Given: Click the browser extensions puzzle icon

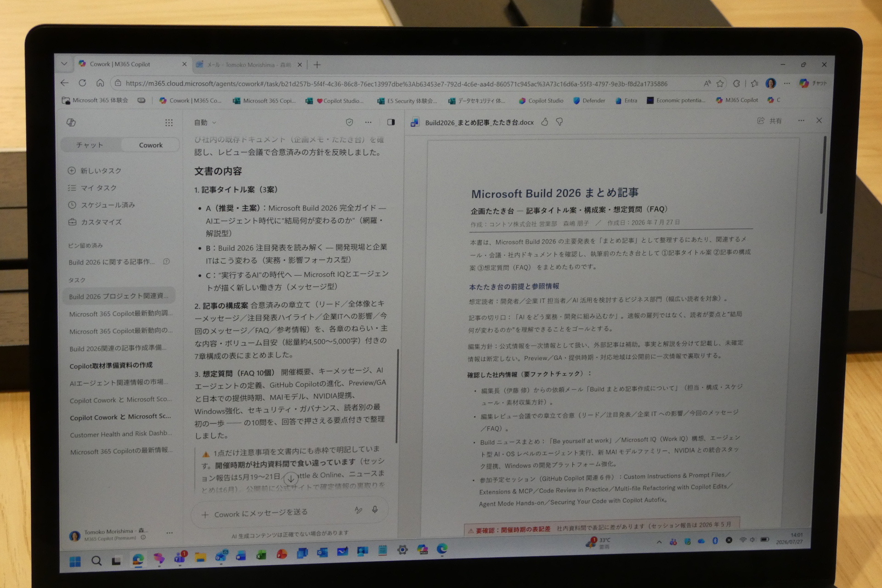Looking at the screenshot, I should (736, 84).
